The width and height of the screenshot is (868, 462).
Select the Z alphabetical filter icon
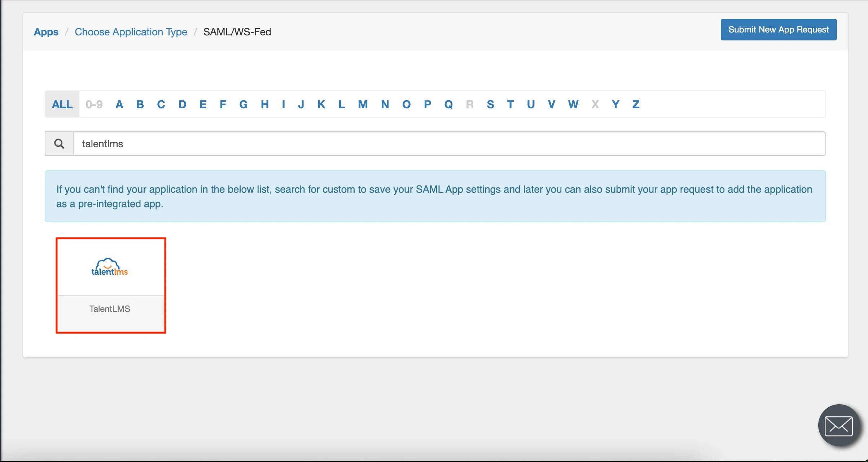coord(636,104)
